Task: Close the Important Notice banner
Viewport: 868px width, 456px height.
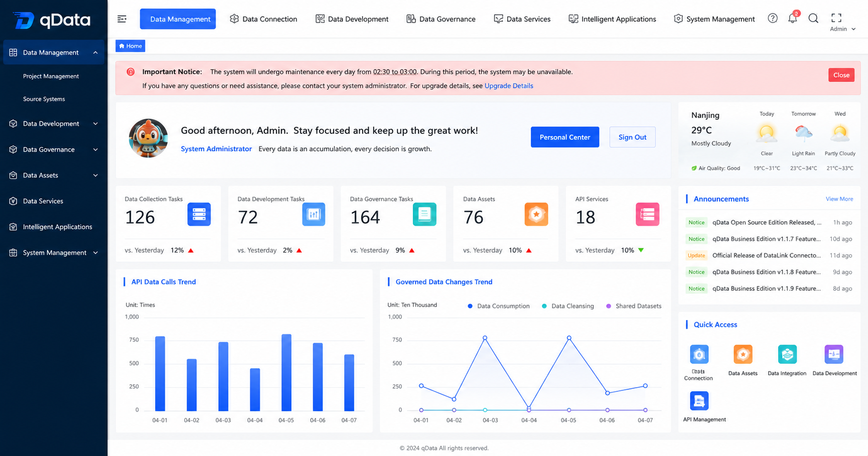Action: [x=841, y=75]
